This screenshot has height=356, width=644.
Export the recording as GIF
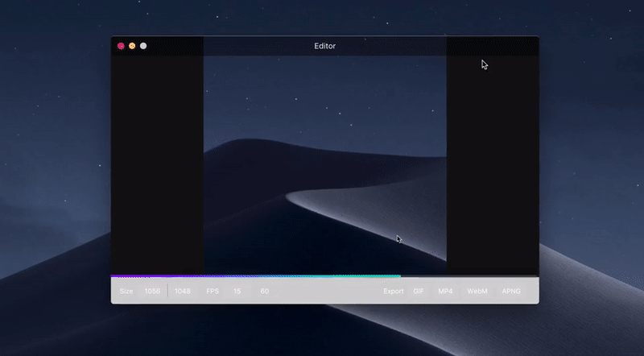click(418, 291)
